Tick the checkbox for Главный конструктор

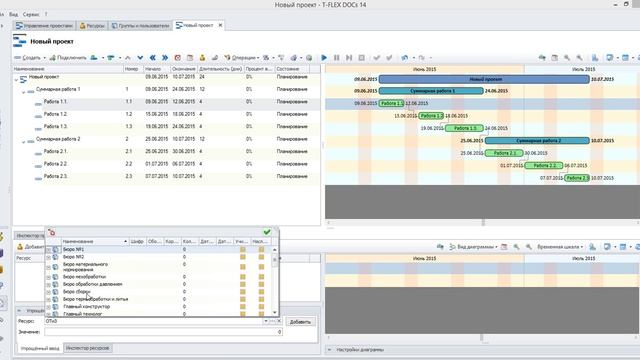(49, 307)
